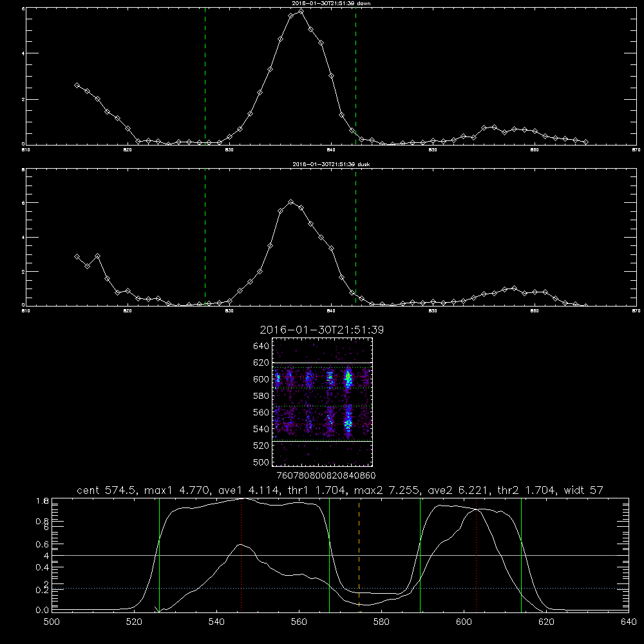
Task: Click the "600" label on bottom profile x-axis
Action: coord(464,622)
